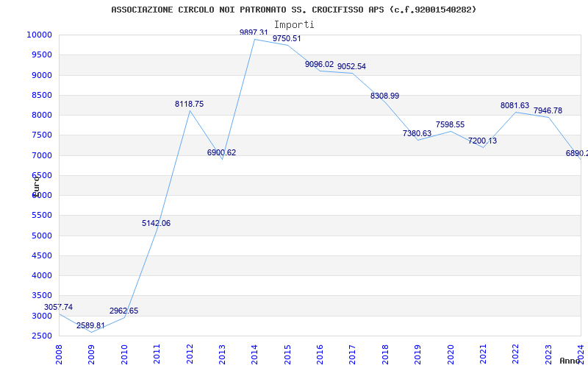Click the 3500 y-axis tick label
This screenshot has width=588, height=368.
click(x=41, y=296)
